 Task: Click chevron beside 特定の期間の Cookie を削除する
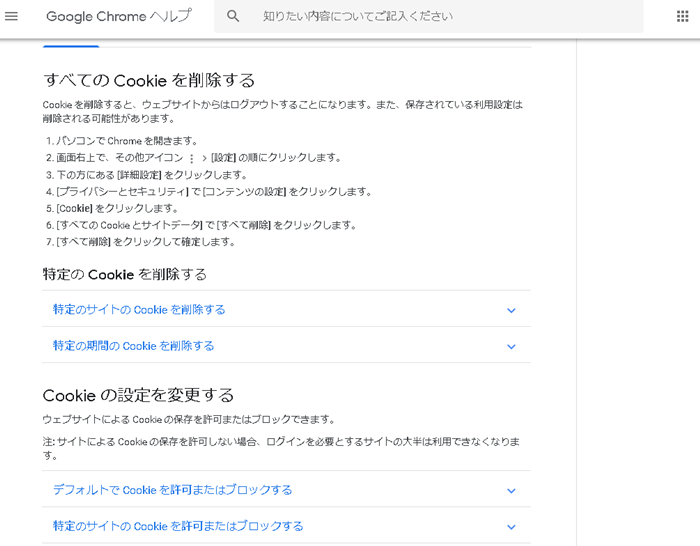tap(511, 346)
